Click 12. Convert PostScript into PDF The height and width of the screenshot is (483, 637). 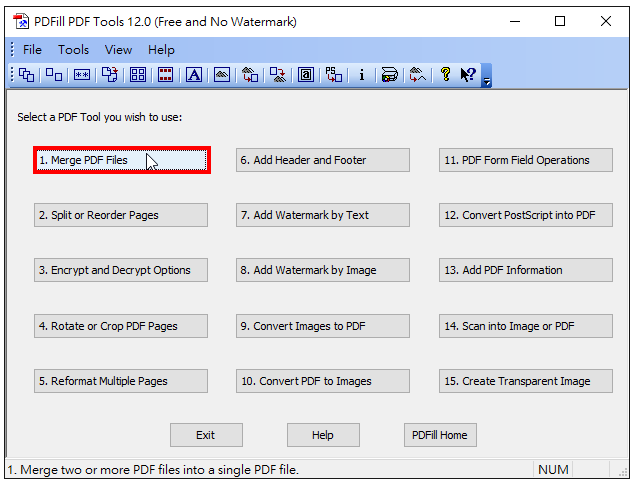(526, 215)
